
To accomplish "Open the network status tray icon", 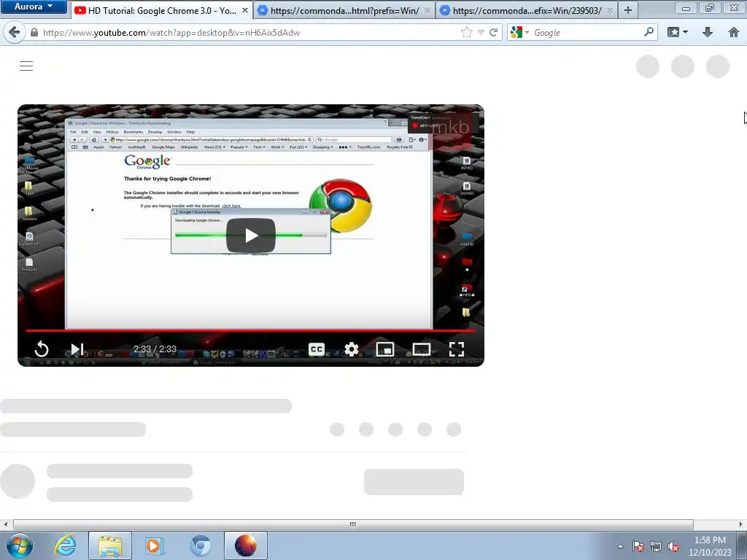I will (x=656, y=546).
